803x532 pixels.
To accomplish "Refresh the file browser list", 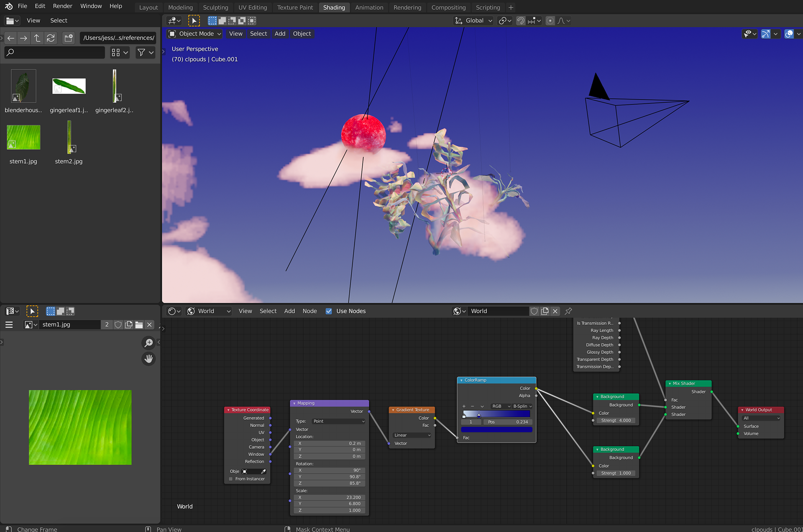I will [51, 38].
